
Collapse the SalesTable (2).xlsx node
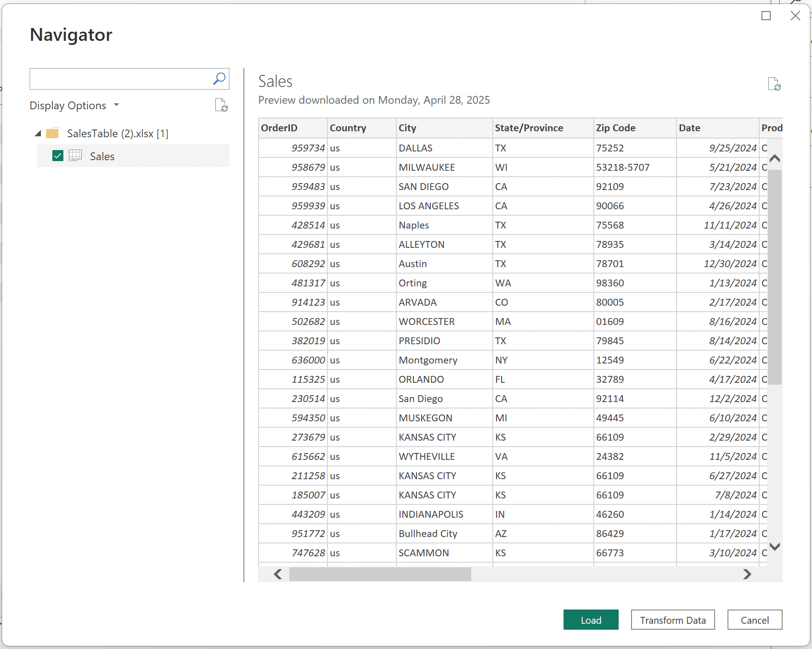coord(38,134)
